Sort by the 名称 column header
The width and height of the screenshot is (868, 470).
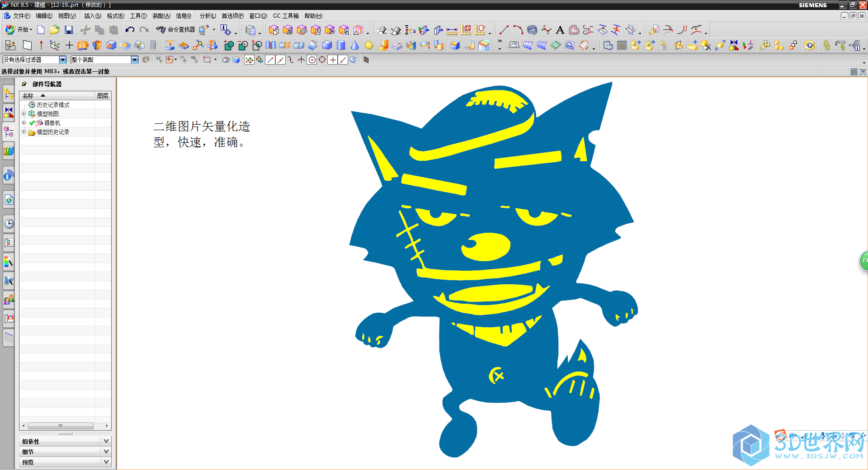pos(57,96)
